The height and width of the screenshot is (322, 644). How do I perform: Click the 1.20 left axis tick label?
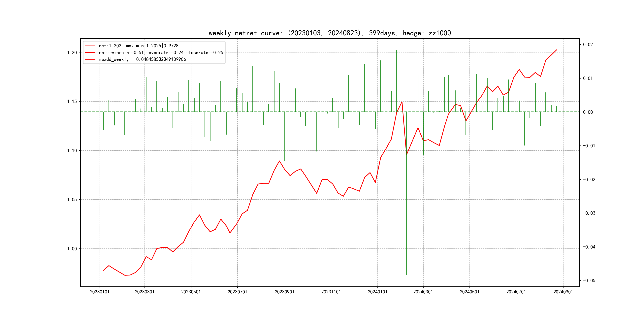coord(72,52)
